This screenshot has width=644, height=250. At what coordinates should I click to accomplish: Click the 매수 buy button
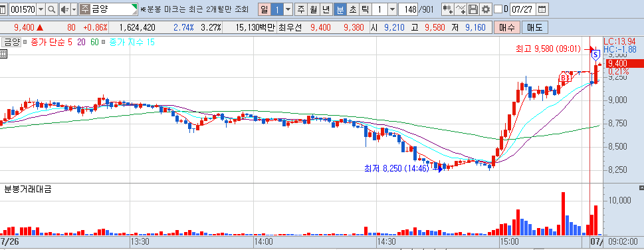[x=507, y=28]
